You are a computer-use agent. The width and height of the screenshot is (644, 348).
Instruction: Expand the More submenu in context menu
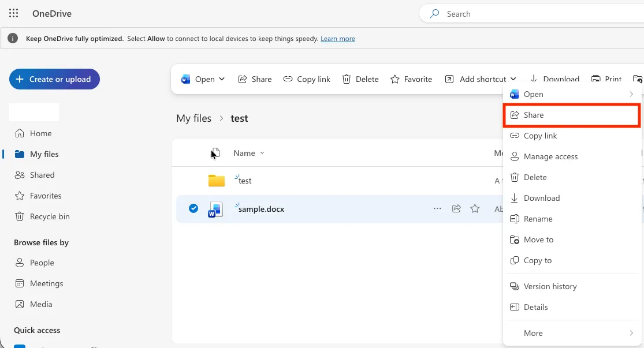[x=572, y=333]
